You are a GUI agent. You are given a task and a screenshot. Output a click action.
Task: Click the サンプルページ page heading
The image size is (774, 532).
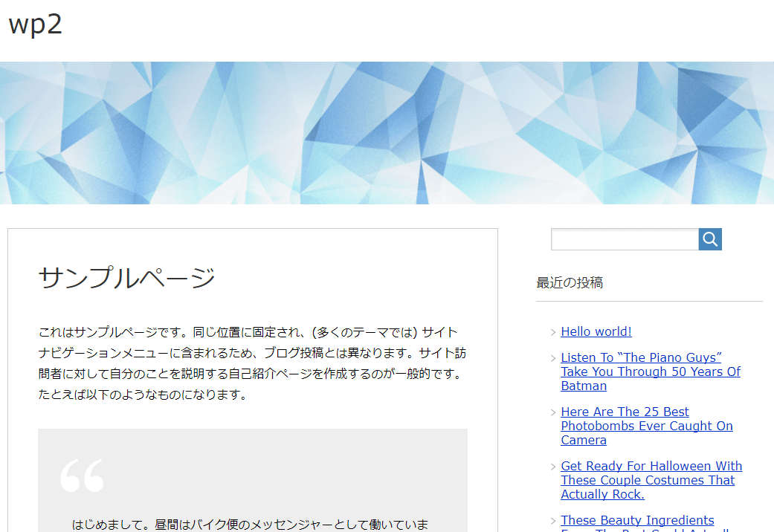(126, 278)
